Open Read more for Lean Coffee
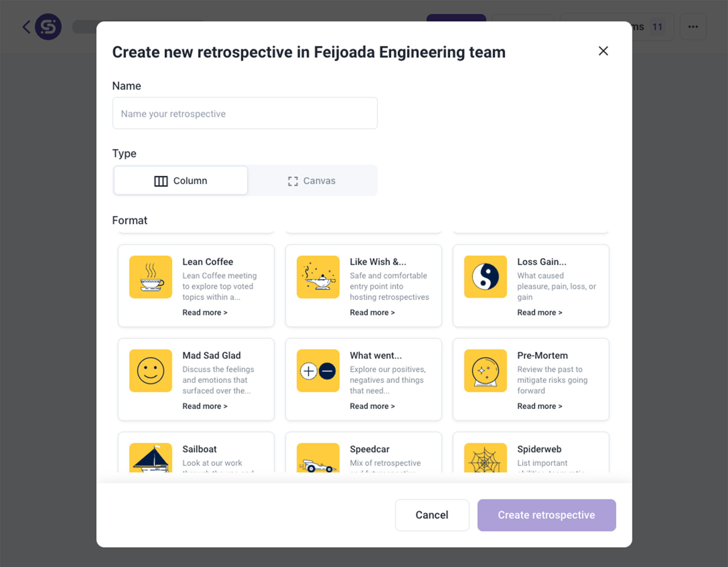This screenshot has height=567, width=728. point(204,312)
